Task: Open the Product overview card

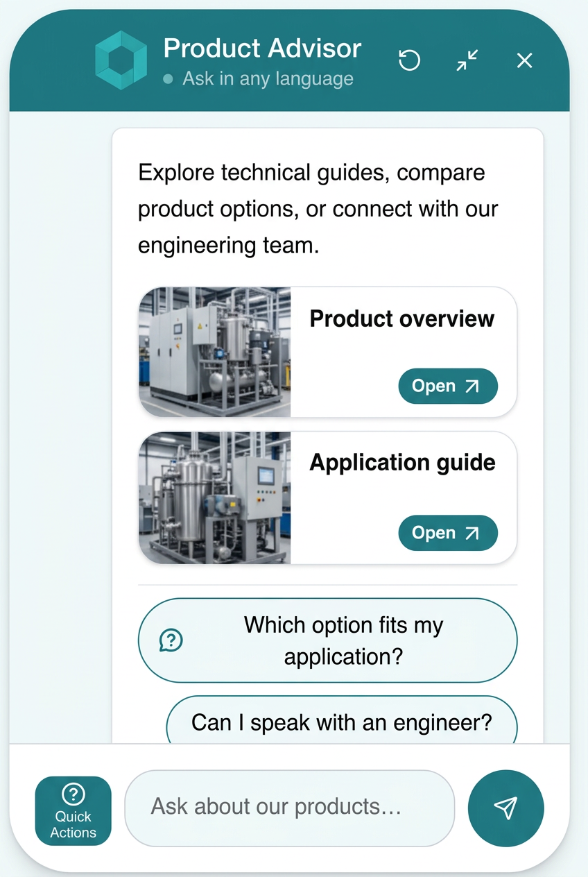Action: (x=448, y=386)
